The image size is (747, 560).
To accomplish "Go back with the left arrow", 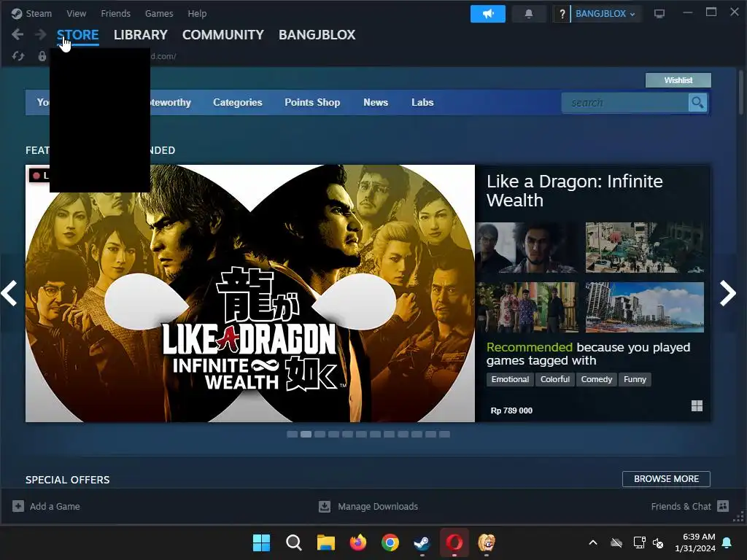I will [x=18, y=34].
